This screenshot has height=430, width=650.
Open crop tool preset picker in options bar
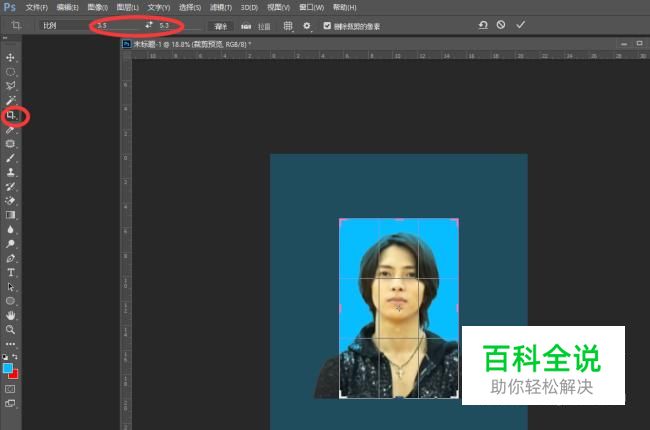tap(17, 26)
